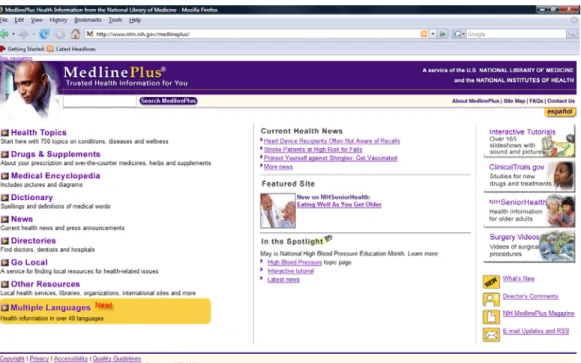Click the person icon beside Director's Comments
This screenshot has height=363, width=581.
[491, 299]
